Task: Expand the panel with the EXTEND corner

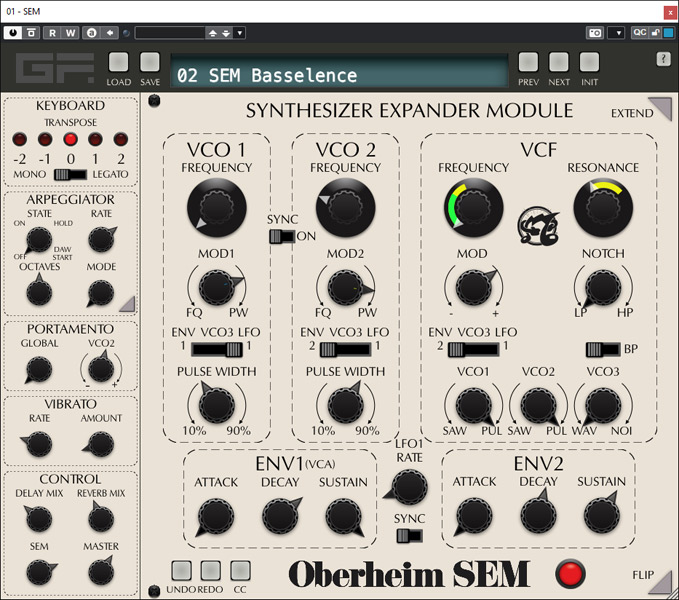Action: tap(659, 109)
